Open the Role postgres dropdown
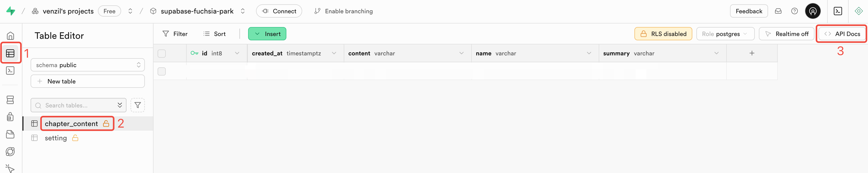 (725, 34)
